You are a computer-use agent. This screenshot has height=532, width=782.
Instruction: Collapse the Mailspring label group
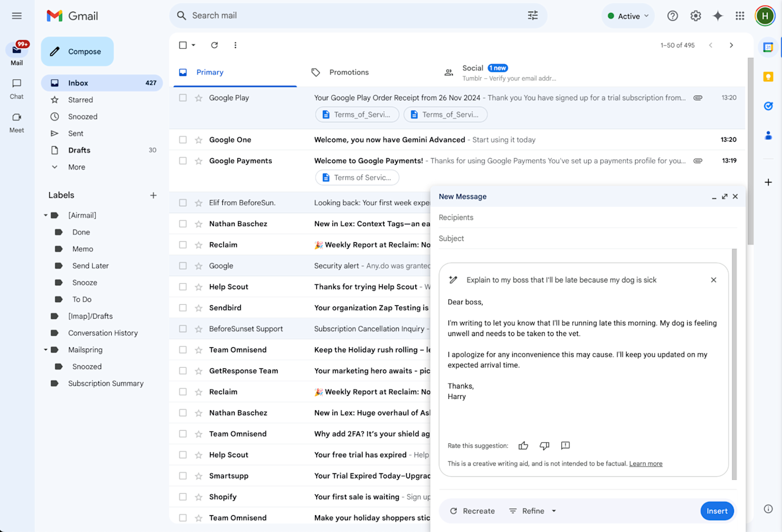point(46,350)
